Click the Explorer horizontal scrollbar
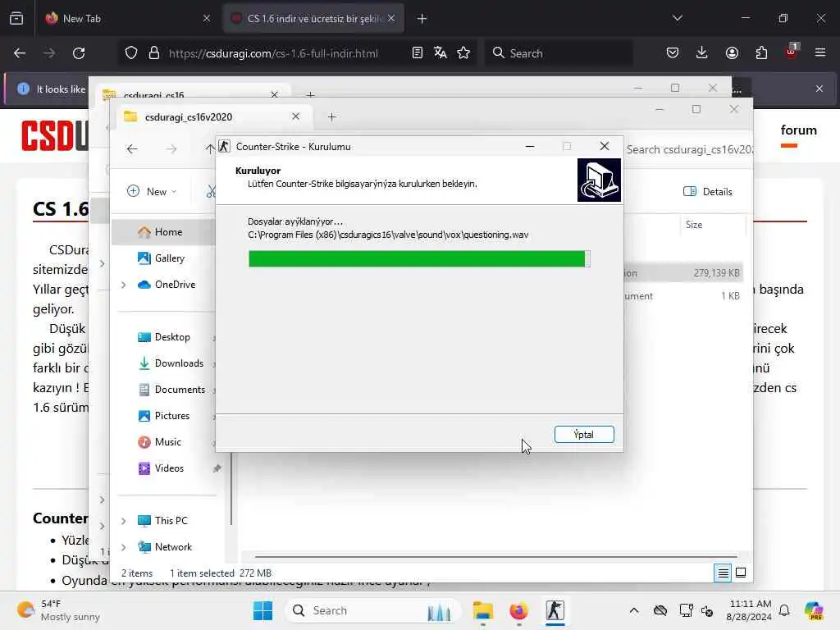Screen dimensions: 840x630 496,557
